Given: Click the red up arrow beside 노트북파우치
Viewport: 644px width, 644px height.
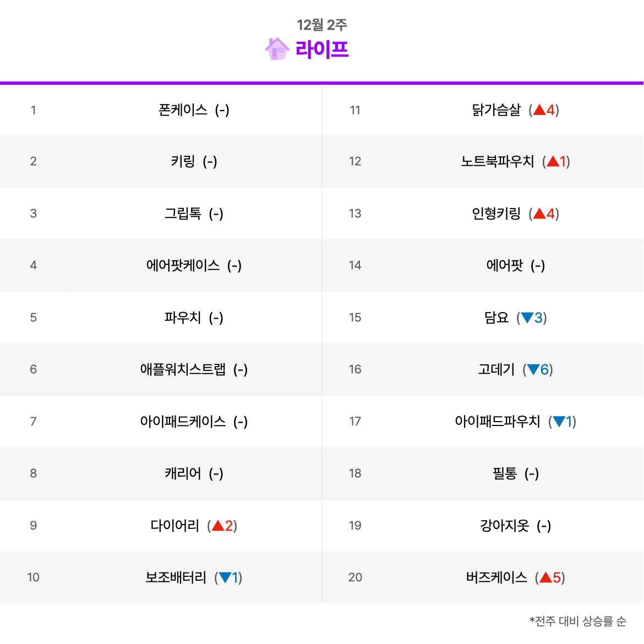Looking at the screenshot, I should tap(553, 161).
